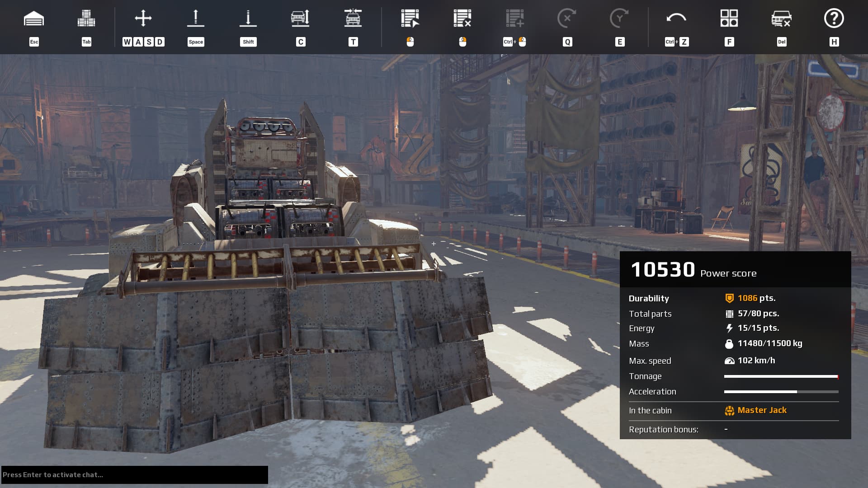Viewport: 868px width, 488px height.
Task: Open the help question mark icon
Action: point(834,19)
